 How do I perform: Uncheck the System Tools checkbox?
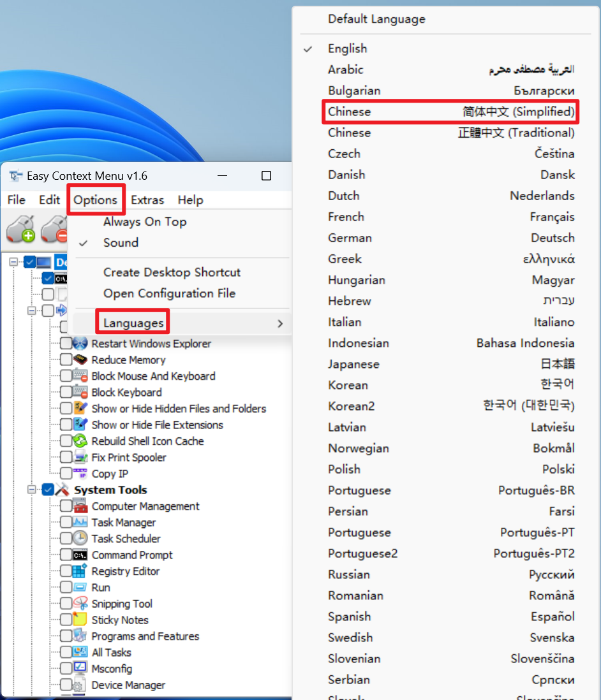coord(48,490)
